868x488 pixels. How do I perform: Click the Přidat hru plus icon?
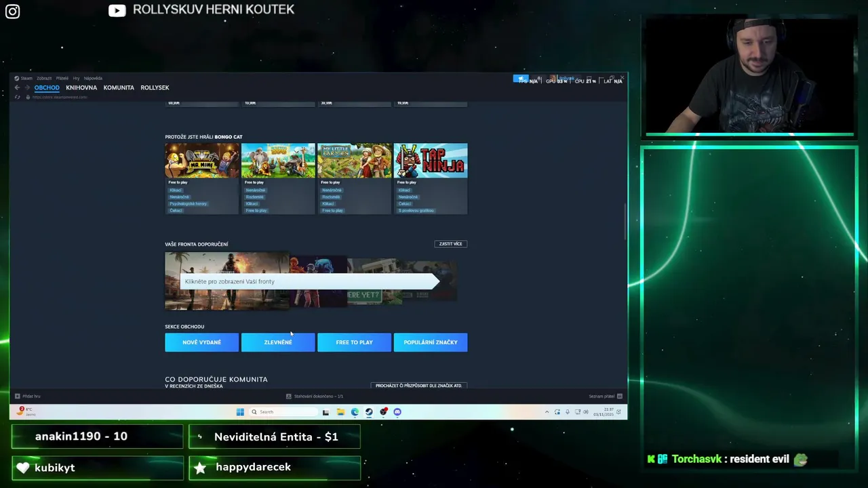coord(17,396)
